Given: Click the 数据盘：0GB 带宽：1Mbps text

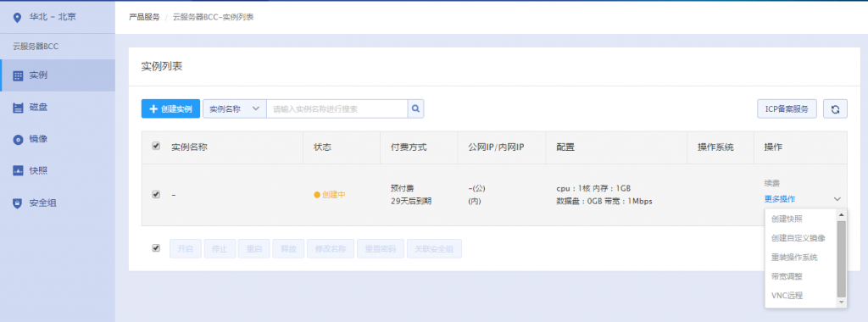Looking at the screenshot, I should 604,201.
